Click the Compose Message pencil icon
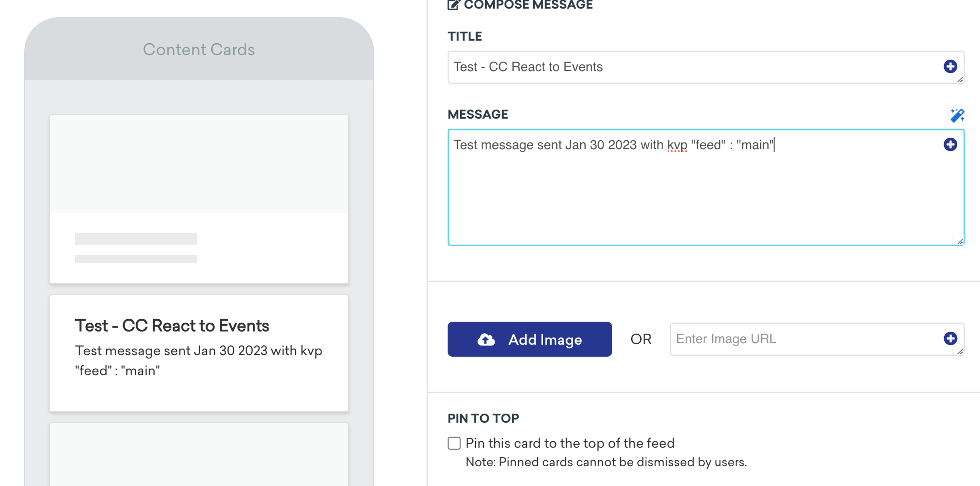Image resolution: width=980 pixels, height=486 pixels. [x=454, y=5]
